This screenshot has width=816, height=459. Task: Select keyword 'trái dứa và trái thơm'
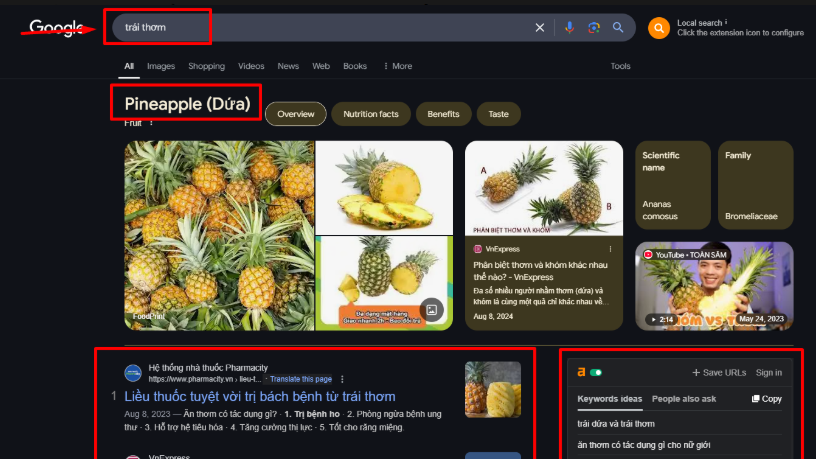tap(616, 424)
